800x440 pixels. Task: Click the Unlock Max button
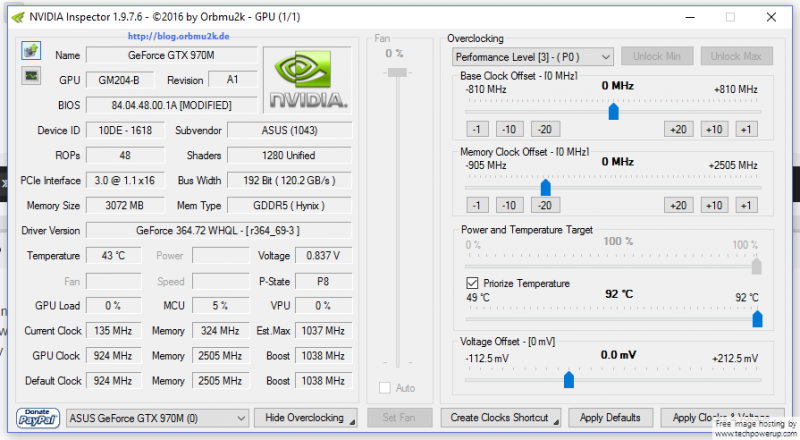point(736,56)
